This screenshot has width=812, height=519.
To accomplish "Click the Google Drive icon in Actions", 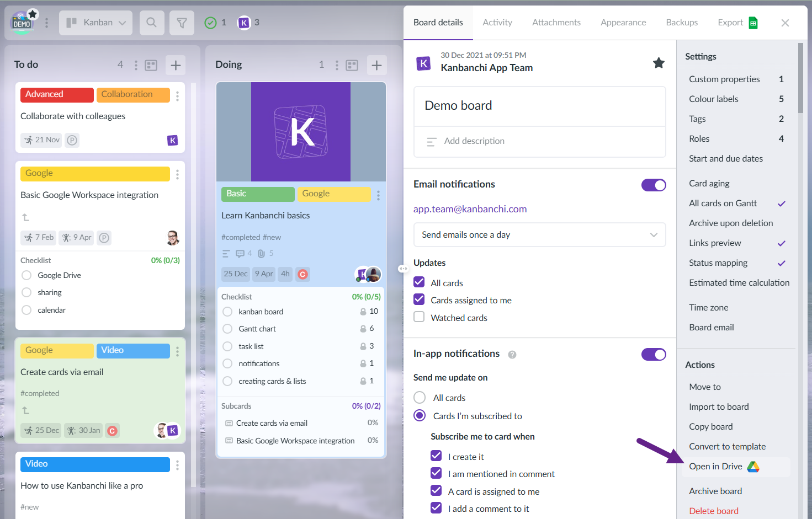I will (x=753, y=467).
